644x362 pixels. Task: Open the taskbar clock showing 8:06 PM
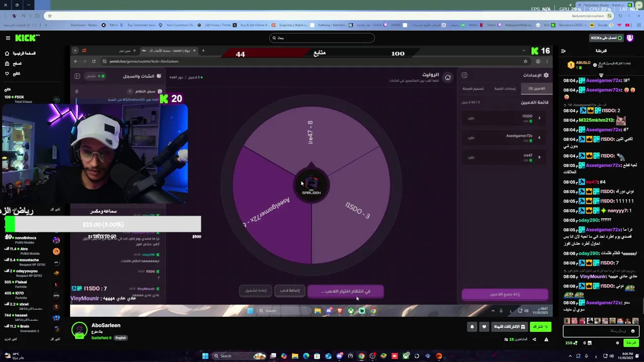click(624, 356)
